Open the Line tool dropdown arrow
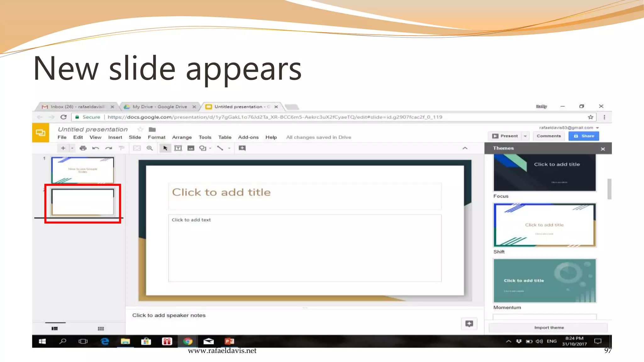 [229, 148]
